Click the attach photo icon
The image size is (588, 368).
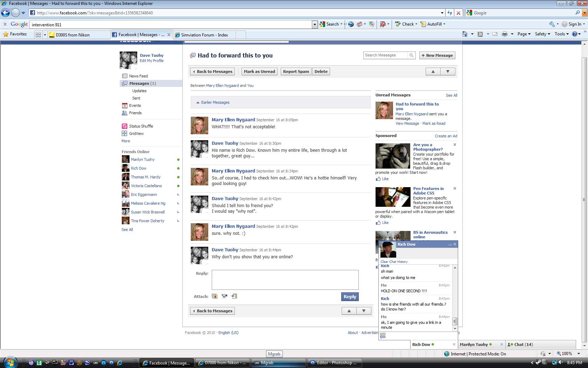pyautogui.click(x=215, y=296)
